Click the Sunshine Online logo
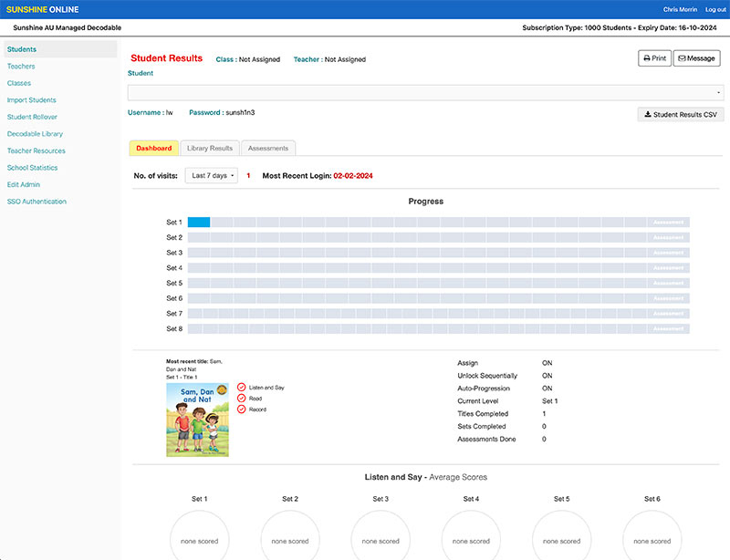The image size is (730, 560). (42, 9)
